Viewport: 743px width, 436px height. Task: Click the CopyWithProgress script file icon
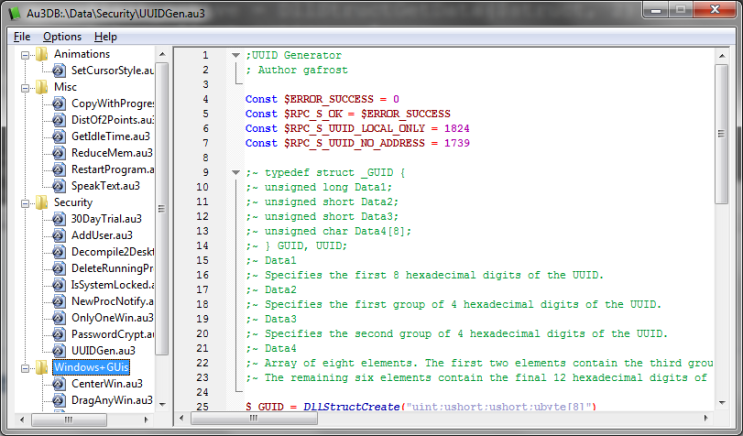(59, 103)
